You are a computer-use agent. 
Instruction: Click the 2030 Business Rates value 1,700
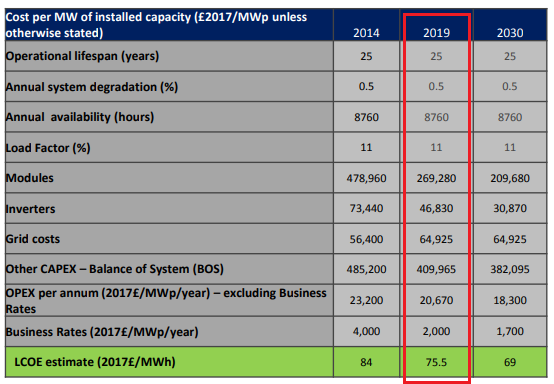[510, 331]
